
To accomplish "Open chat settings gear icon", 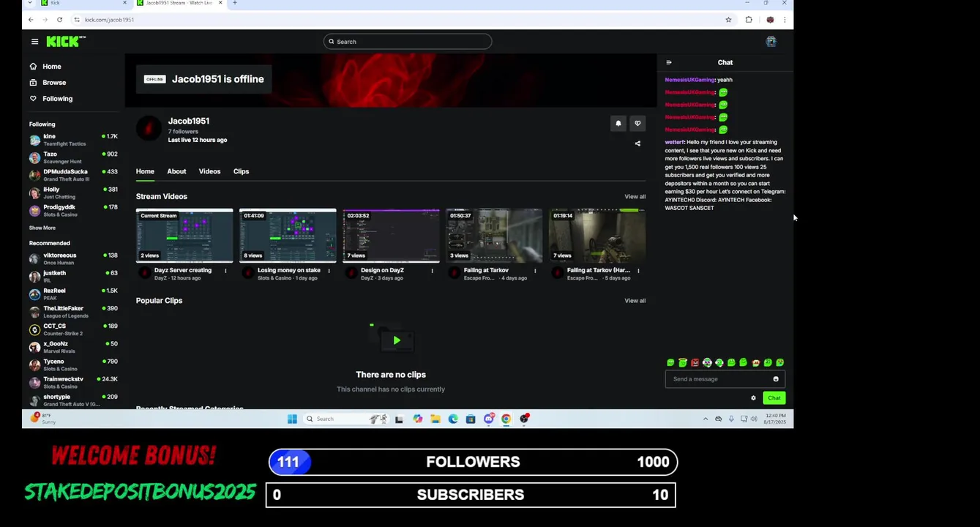I will click(x=753, y=398).
